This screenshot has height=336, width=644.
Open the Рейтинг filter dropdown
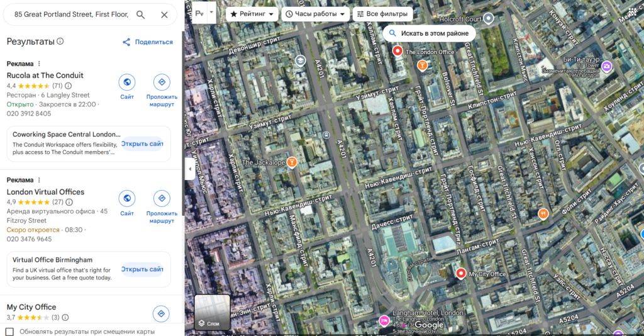[252, 14]
